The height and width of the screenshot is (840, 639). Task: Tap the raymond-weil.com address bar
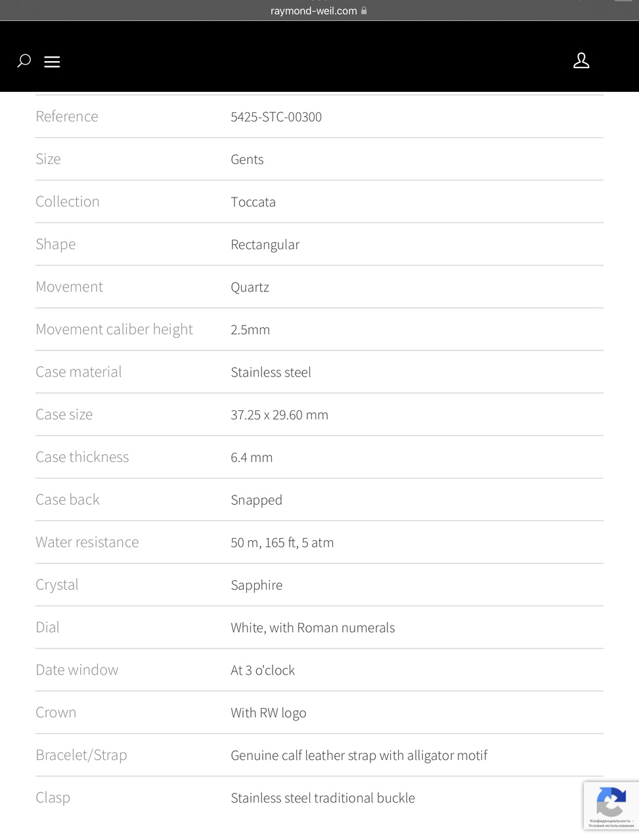(x=314, y=10)
